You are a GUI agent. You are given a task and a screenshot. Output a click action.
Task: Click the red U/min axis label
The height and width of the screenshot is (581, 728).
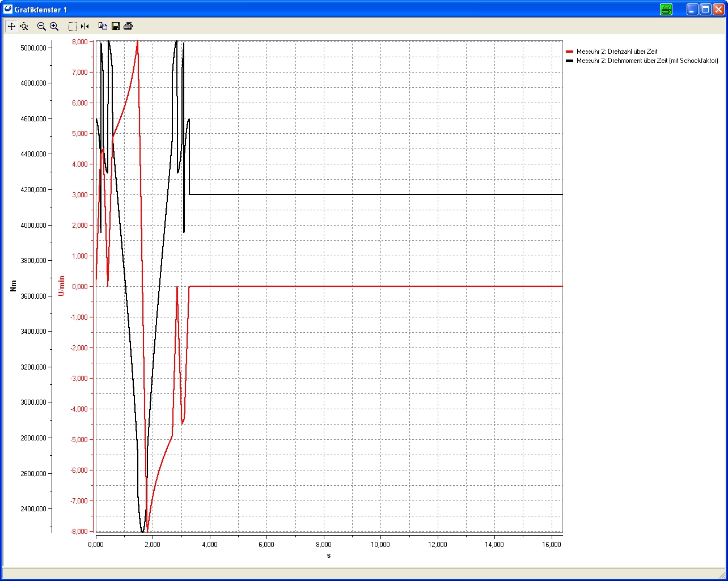click(62, 286)
